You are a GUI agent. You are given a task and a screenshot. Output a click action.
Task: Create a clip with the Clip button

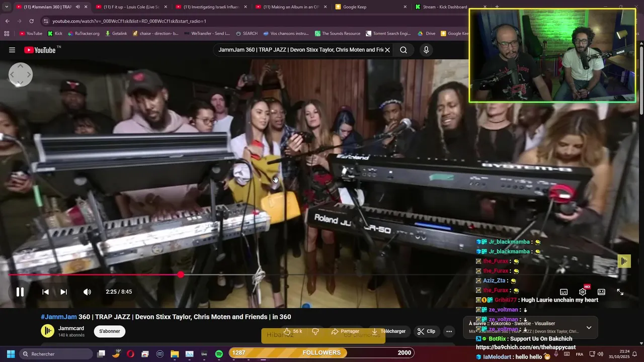(x=427, y=331)
